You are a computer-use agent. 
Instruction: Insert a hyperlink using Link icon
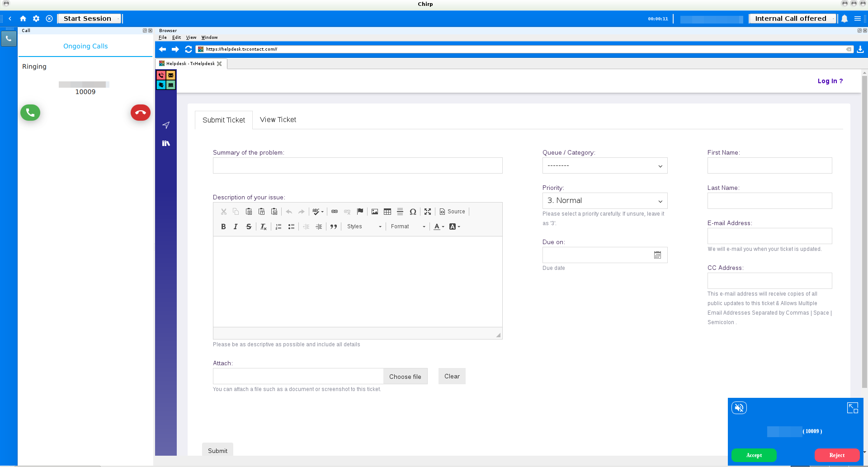coord(335,212)
